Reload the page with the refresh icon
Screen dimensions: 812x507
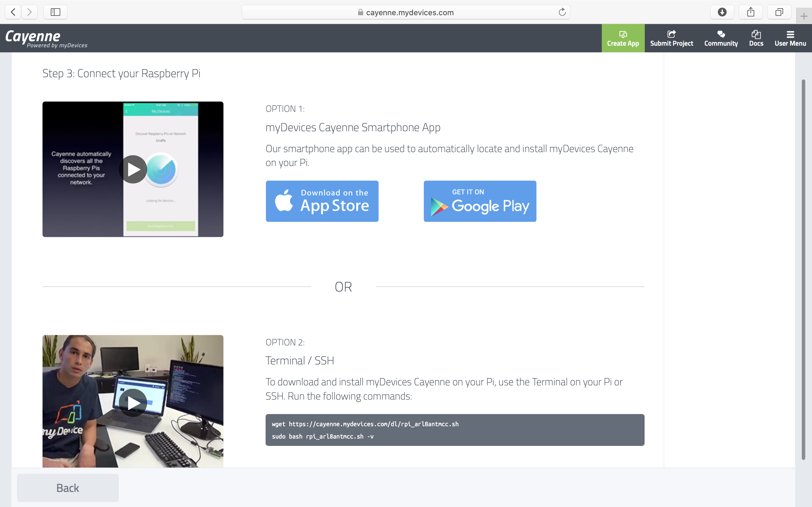(x=562, y=12)
